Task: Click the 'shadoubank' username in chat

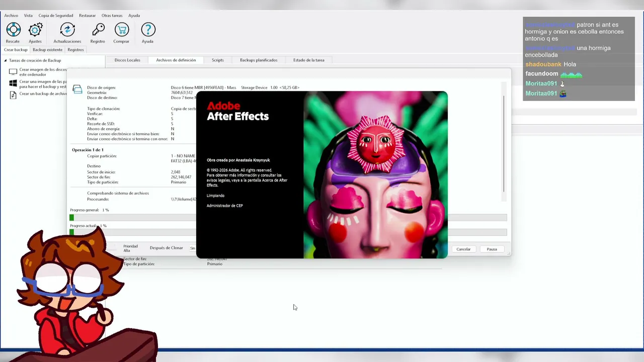Action: coord(543,64)
